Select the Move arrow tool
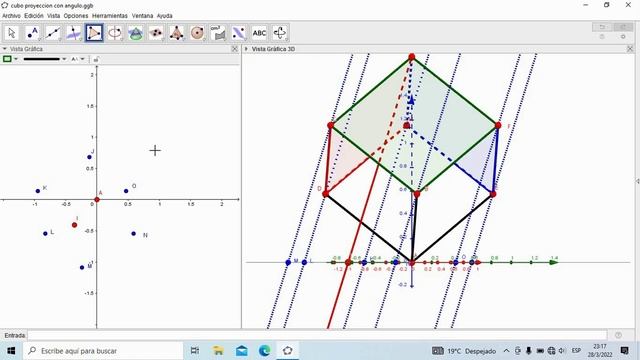 pyautogui.click(x=12, y=33)
